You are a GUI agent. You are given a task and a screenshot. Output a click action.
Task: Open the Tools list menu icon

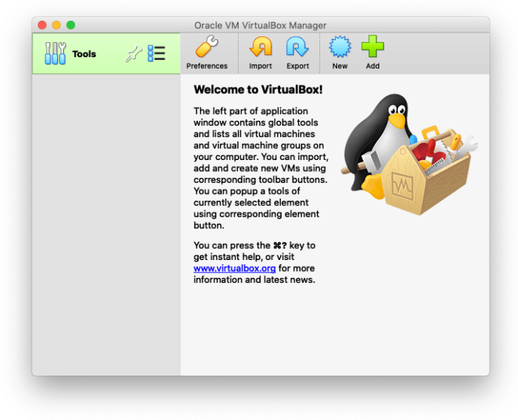[x=156, y=53]
